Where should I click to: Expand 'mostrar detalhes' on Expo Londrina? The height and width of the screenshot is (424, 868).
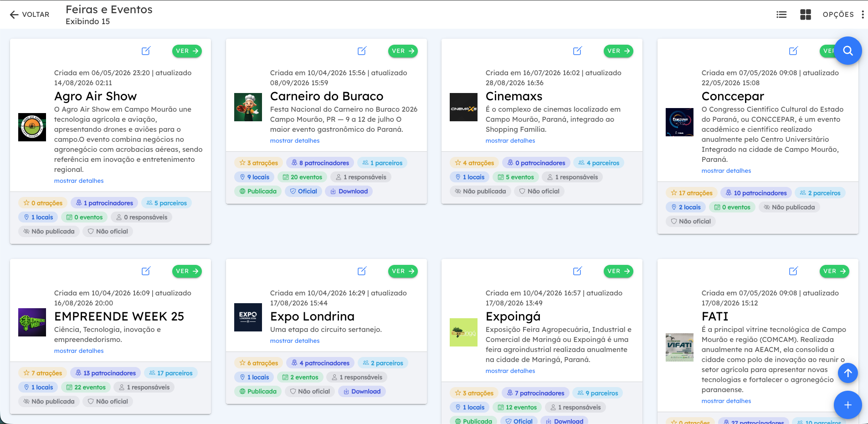point(295,341)
